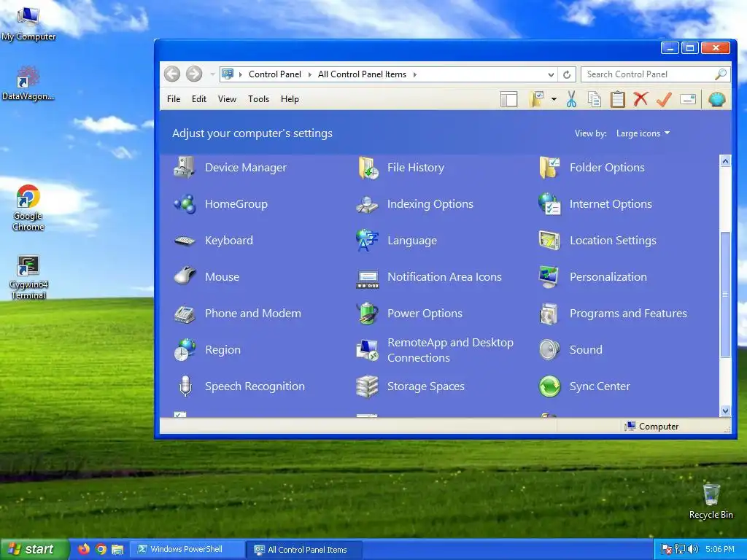This screenshot has height=560, width=747.
Task: Click the Copy toolbar icon
Action: click(595, 99)
